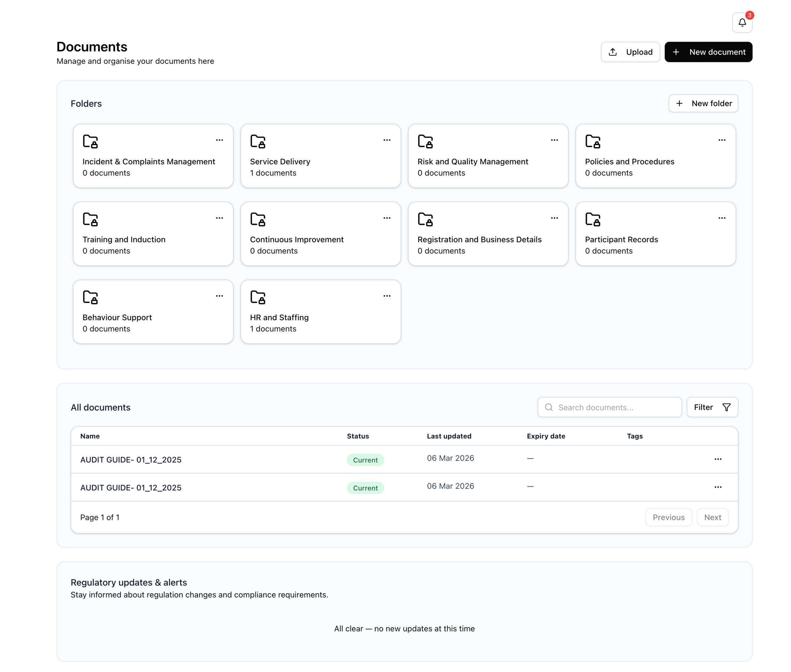Go to the Previous page
Viewport: 791px width, 672px height.
click(669, 517)
